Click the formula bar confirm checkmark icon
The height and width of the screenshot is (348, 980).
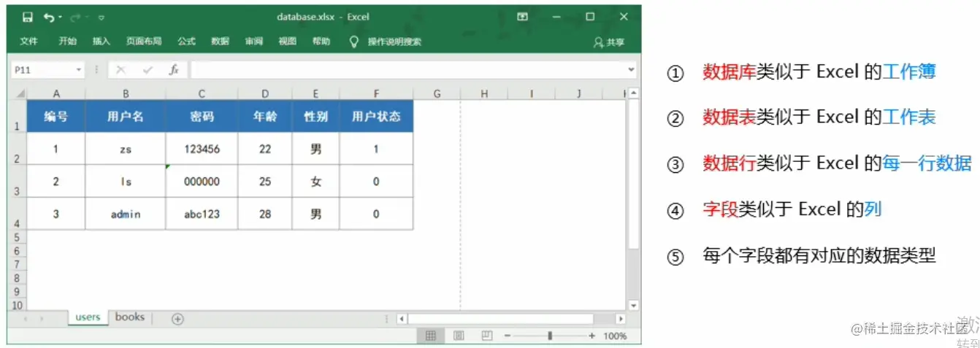(148, 70)
